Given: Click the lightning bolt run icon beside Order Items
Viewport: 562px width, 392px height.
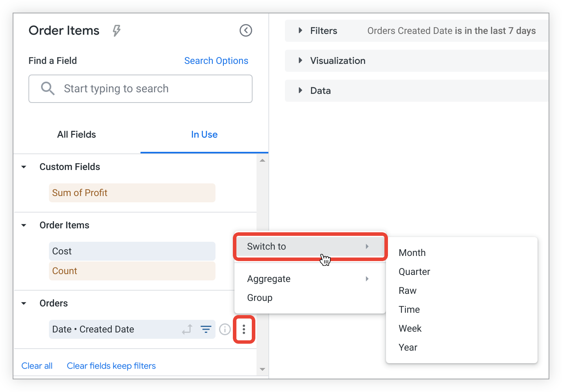Looking at the screenshot, I should pyautogui.click(x=116, y=30).
